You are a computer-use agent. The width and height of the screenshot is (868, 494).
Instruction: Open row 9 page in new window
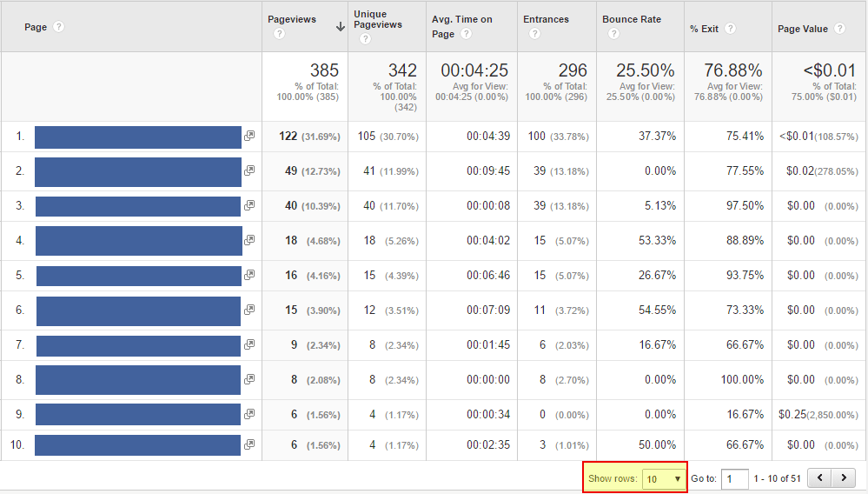coord(249,414)
